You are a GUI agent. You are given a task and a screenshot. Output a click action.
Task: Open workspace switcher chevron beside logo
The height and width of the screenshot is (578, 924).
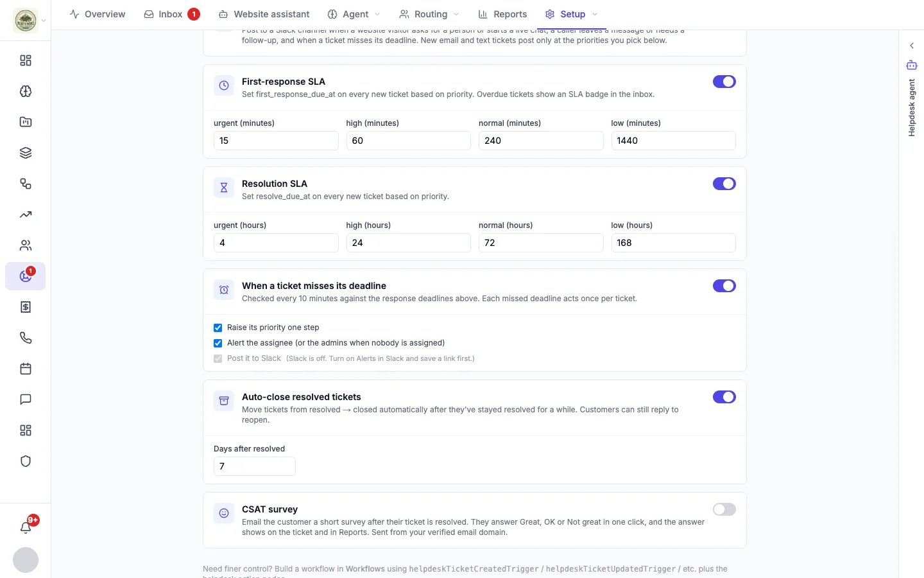(44, 21)
